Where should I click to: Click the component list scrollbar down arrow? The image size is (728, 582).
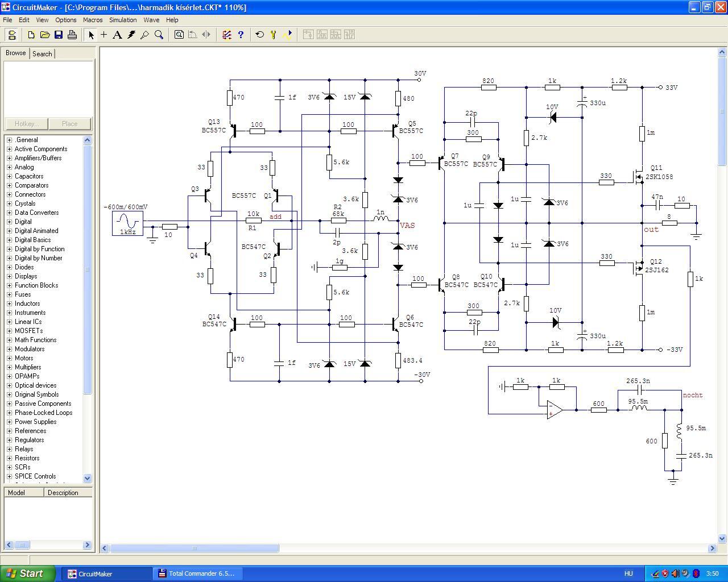88,478
